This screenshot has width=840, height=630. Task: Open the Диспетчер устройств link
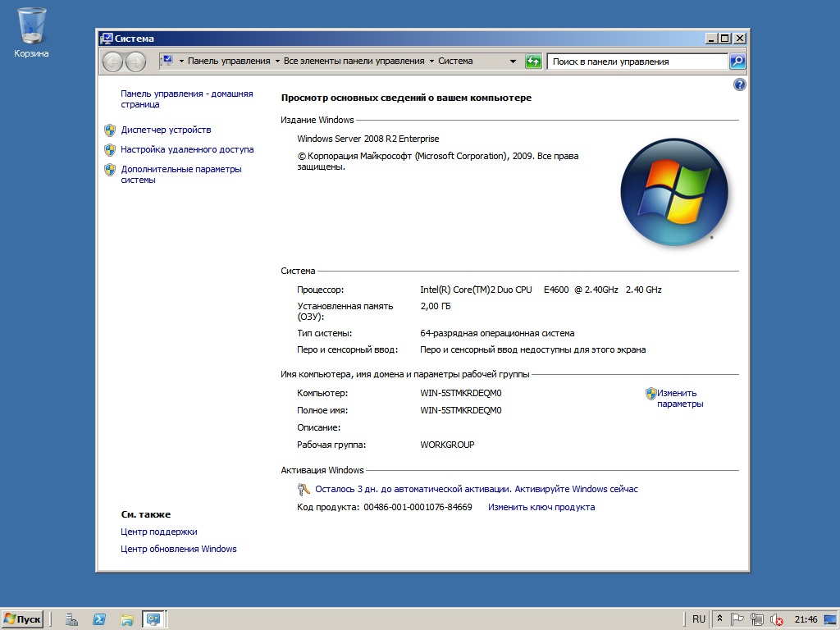click(166, 130)
